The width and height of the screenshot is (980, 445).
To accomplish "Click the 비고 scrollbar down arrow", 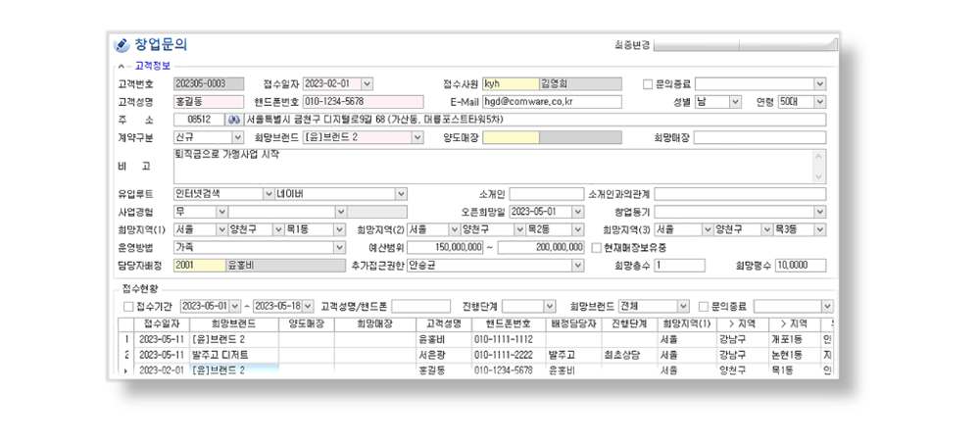I will coord(819,177).
